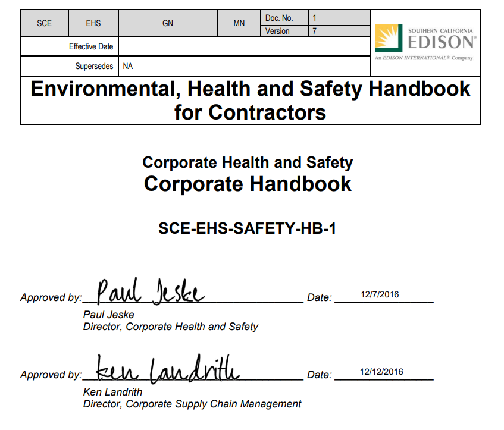This screenshot has height=430, width=504.
Task: Click the Supersedes value NA
Action: (x=128, y=67)
